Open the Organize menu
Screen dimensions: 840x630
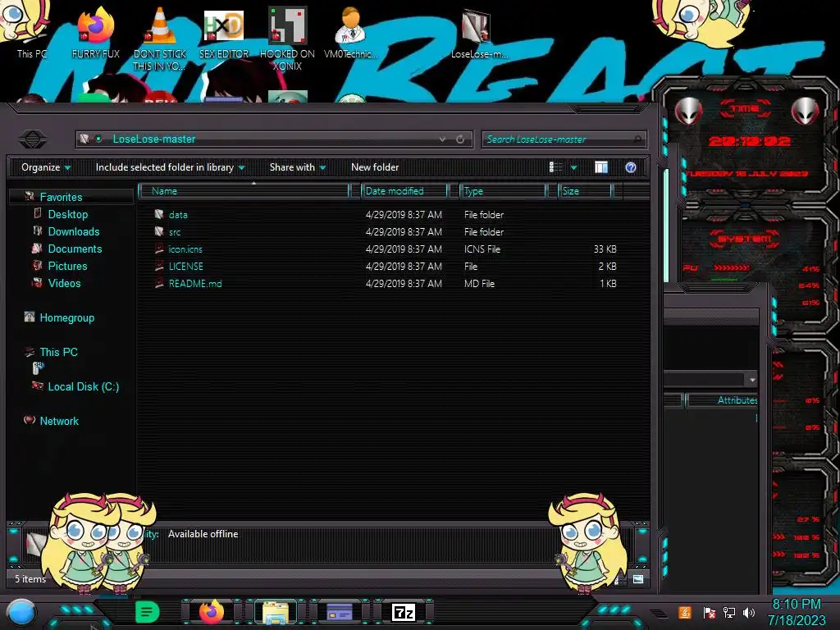tap(46, 167)
